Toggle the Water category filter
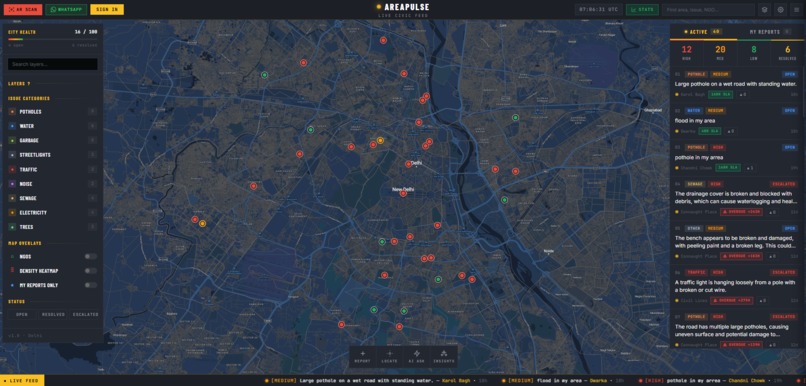This screenshot has width=806, height=386. point(52,126)
